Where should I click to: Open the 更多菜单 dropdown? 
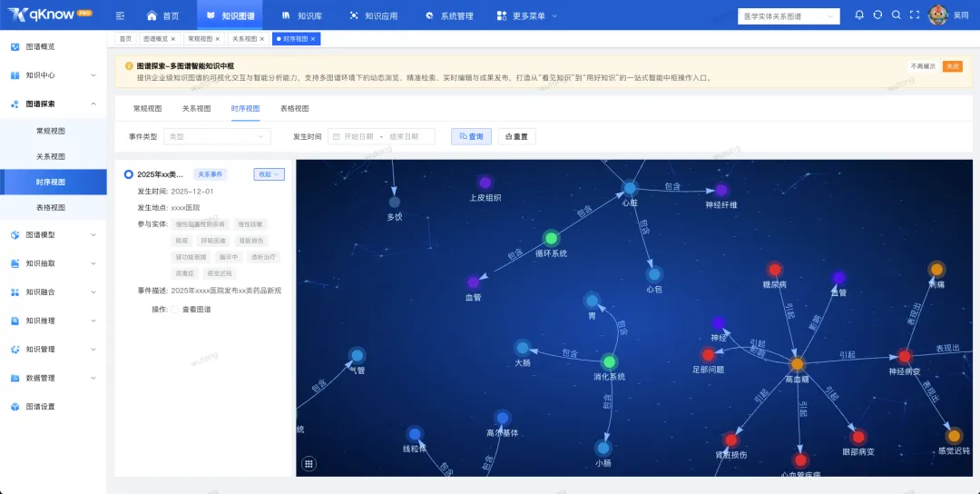click(527, 15)
